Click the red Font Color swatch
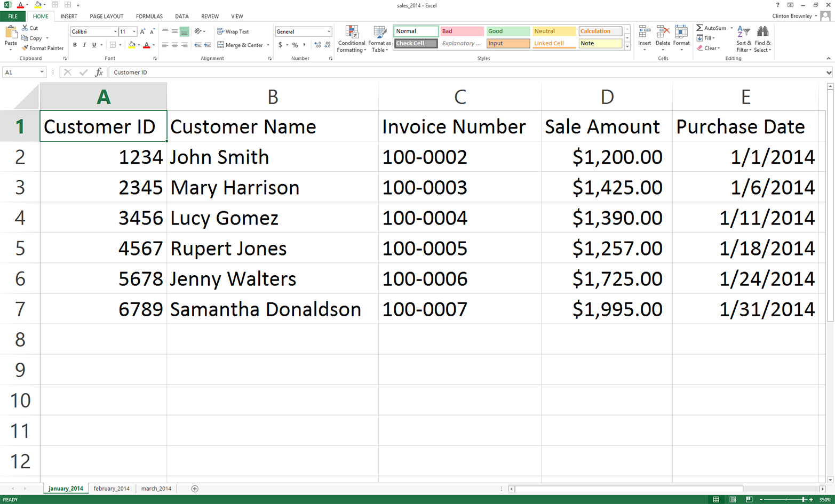 [147, 45]
